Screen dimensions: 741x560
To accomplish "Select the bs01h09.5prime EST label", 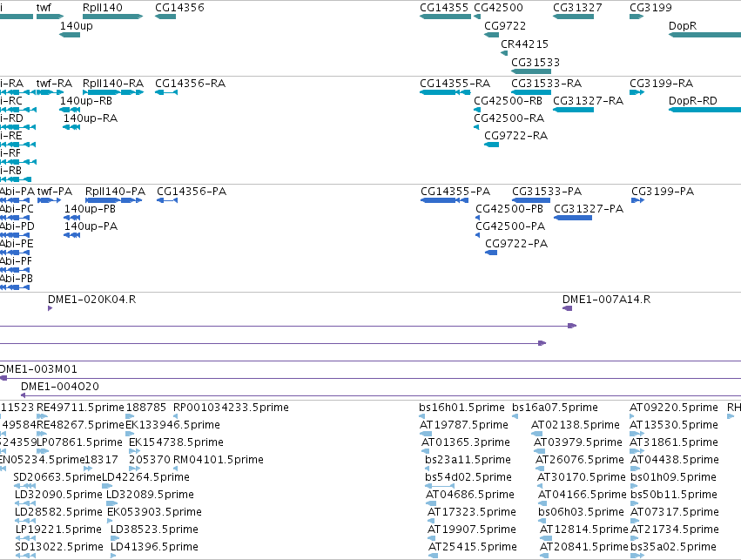I will click(673, 477).
